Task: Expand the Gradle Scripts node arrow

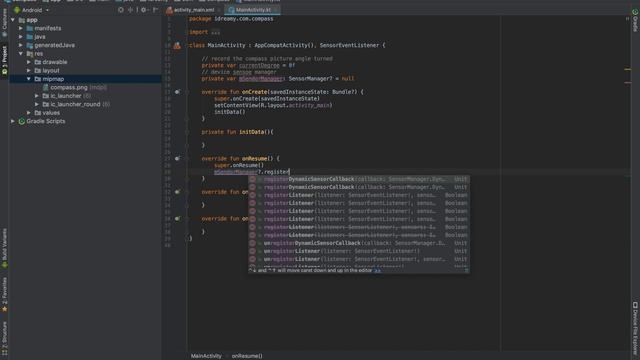Action: click(13, 121)
